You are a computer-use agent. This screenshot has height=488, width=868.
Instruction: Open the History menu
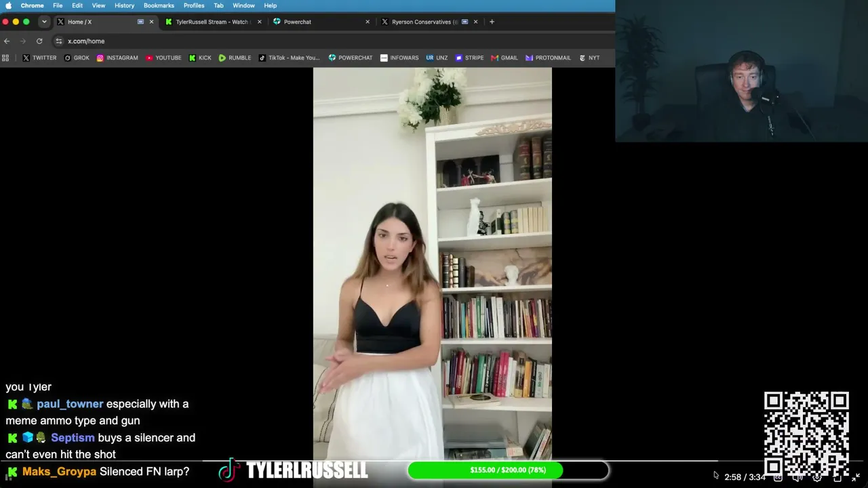point(125,5)
